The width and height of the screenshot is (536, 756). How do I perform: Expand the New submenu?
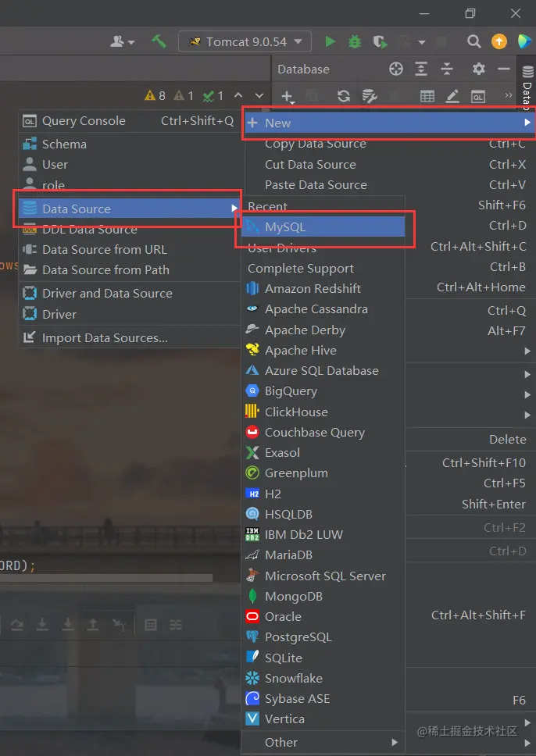coord(389,123)
